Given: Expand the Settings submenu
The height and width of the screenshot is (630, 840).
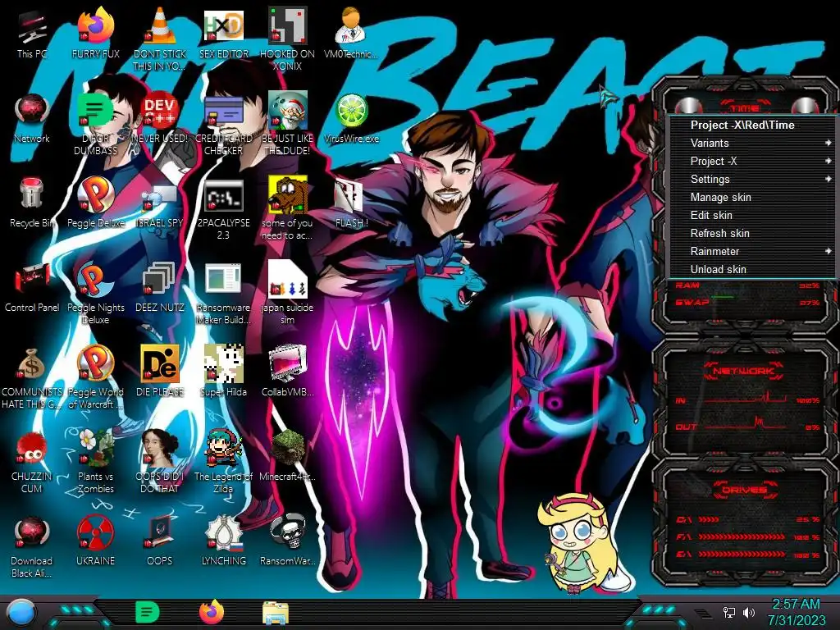Looking at the screenshot, I should coord(752,179).
